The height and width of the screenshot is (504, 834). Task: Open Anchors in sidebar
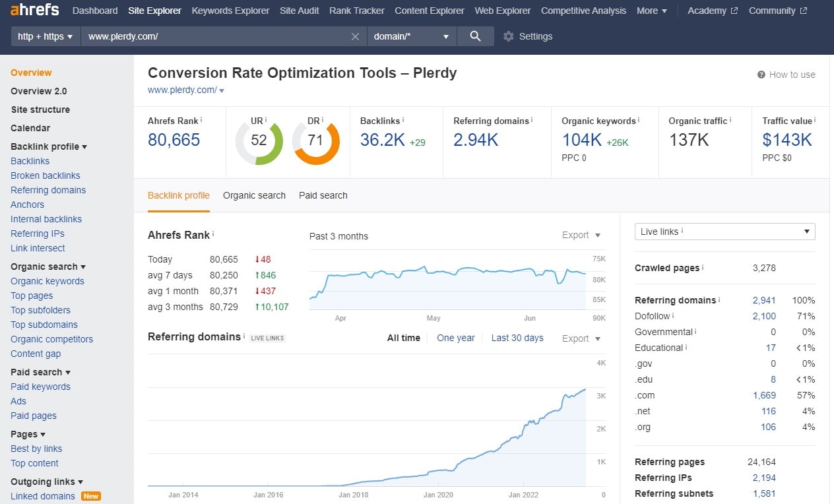click(x=28, y=205)
